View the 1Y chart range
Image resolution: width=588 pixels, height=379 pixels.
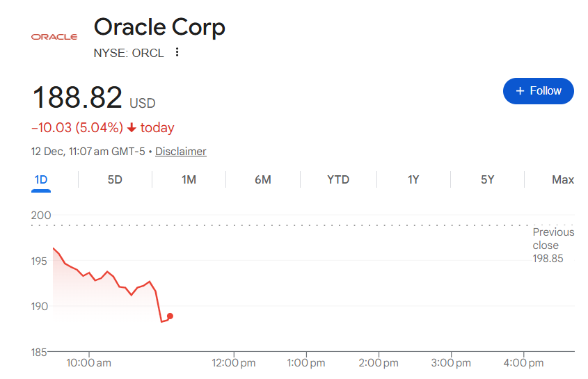pos(413,179)
